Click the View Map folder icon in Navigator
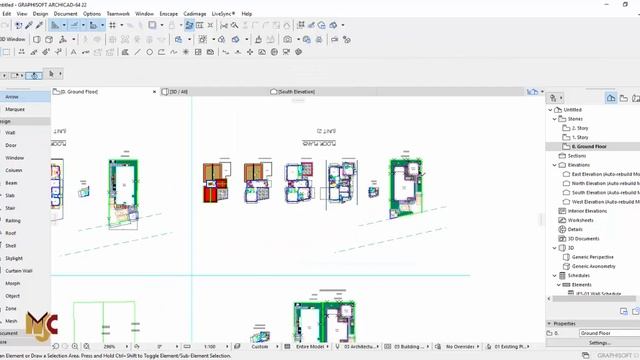Viewport: 640px width, 360px height. tap(624, 98)
